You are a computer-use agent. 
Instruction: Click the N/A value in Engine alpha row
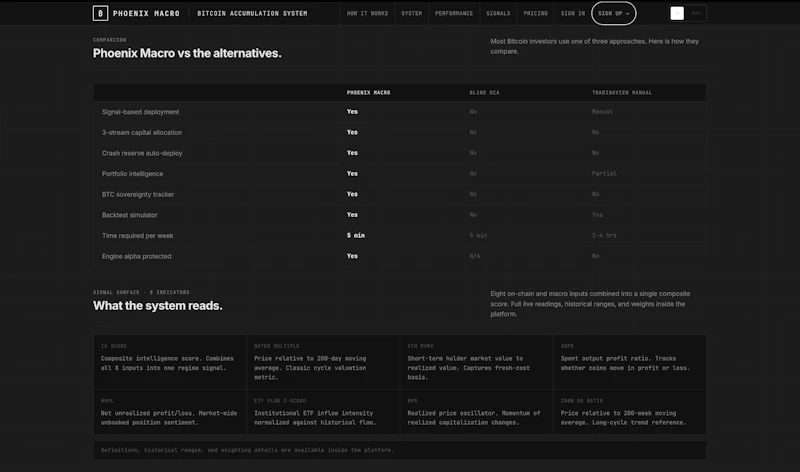pyautogui.click(x=474, y=256)
